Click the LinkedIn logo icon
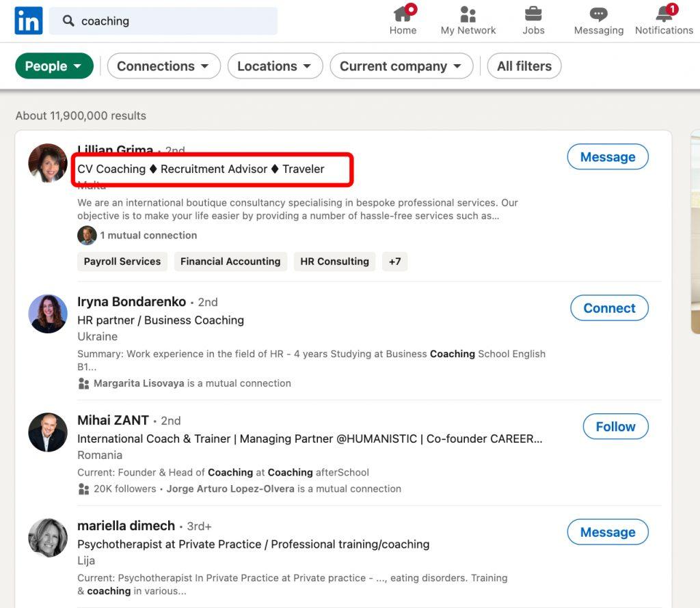The image size is (700, 608). click(29, 20)
